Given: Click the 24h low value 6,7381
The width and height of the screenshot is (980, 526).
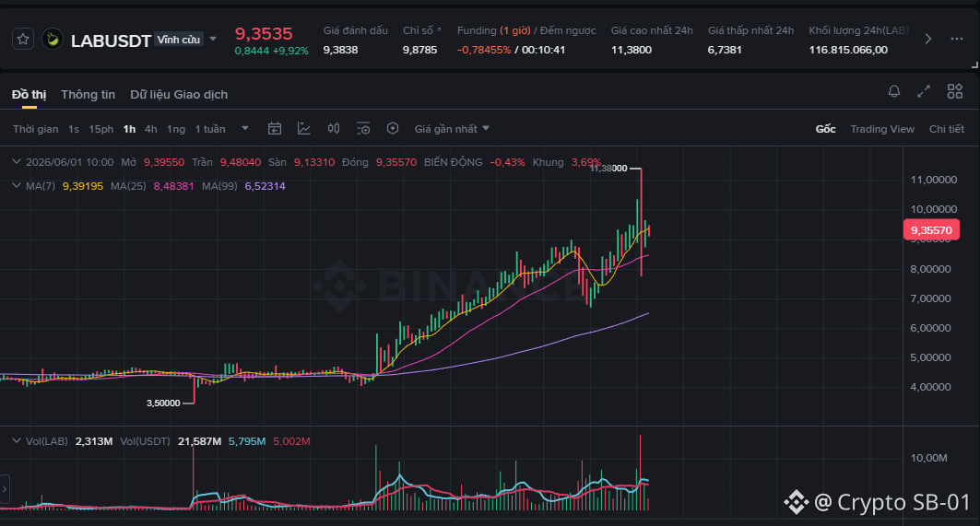Looking at the screenshot, I should pyautogui.click(x=725, y=50).
